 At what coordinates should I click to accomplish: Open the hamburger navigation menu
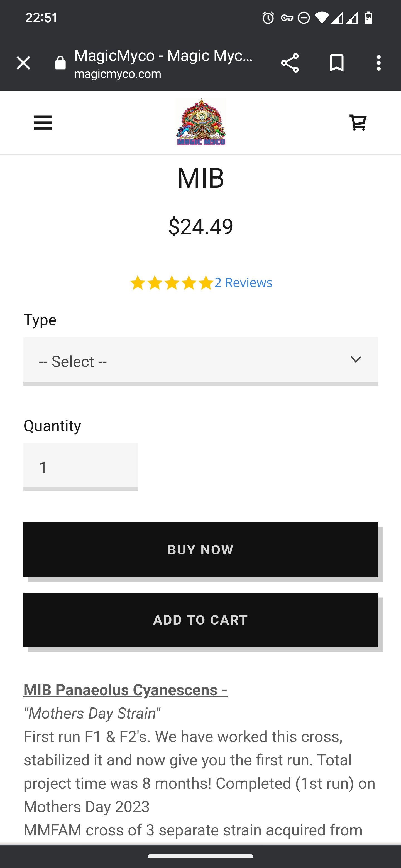coord(43,123)
